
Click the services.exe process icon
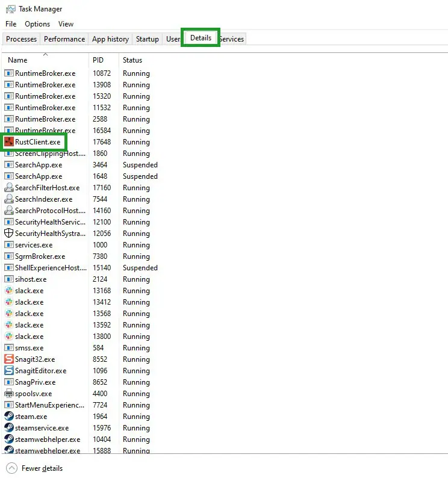pyautogui.click(x=9, y=245)
